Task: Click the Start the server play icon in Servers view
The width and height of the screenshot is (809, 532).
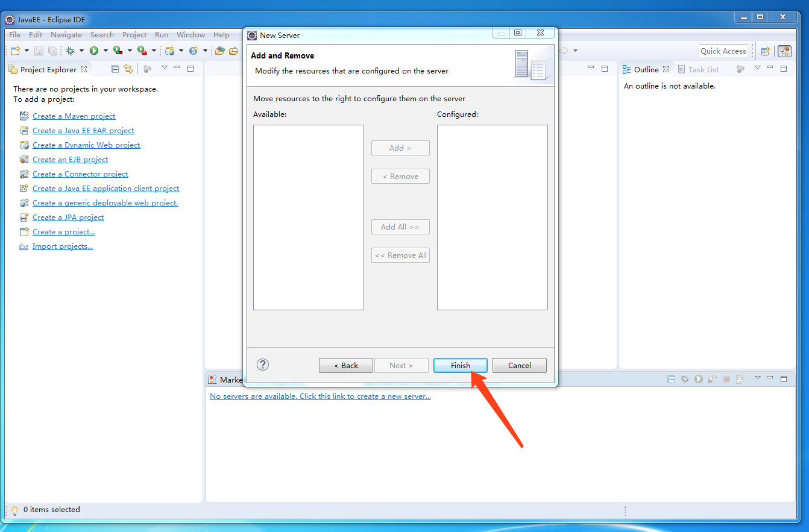Action: coord(698,379)
